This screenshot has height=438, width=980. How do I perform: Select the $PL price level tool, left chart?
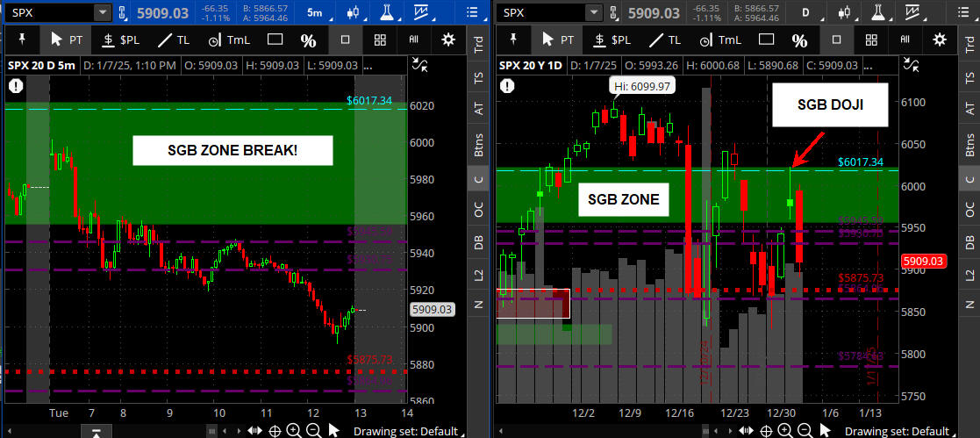[x=121, y=40]
